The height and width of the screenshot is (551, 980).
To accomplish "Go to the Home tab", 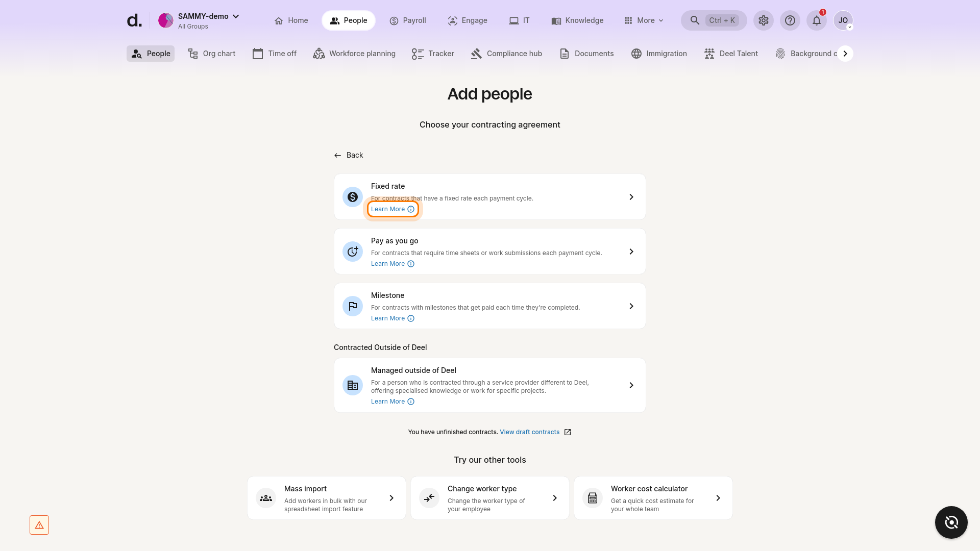I will click(291, 20).
